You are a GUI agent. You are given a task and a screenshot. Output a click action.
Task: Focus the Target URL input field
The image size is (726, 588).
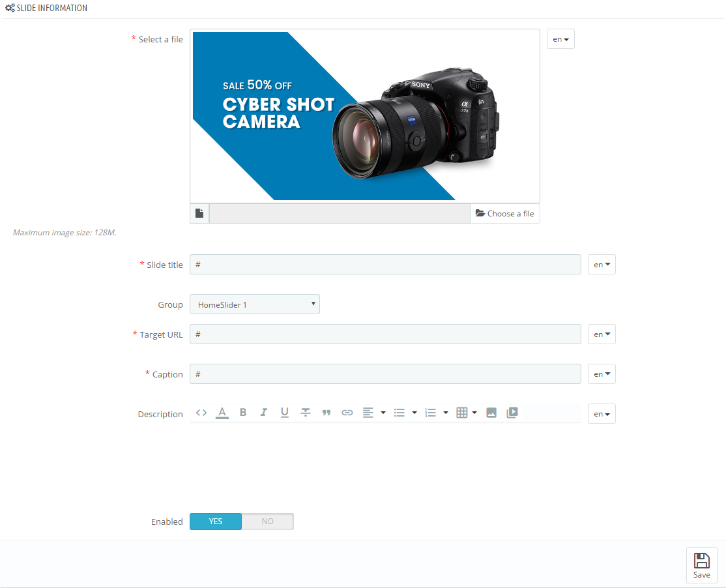point(385,334)
